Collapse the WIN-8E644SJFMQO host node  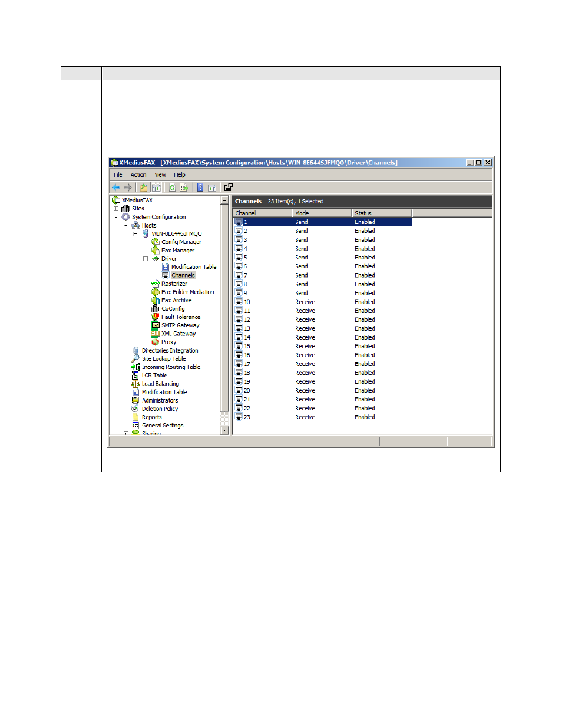tap(136, 234)
